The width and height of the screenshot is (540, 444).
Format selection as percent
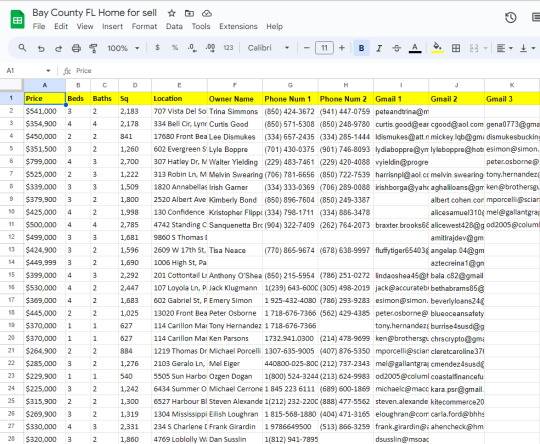pos(175,48)
